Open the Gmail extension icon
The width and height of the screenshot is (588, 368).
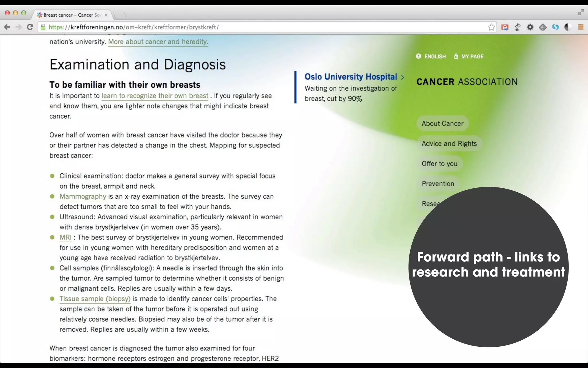point(505,27)
